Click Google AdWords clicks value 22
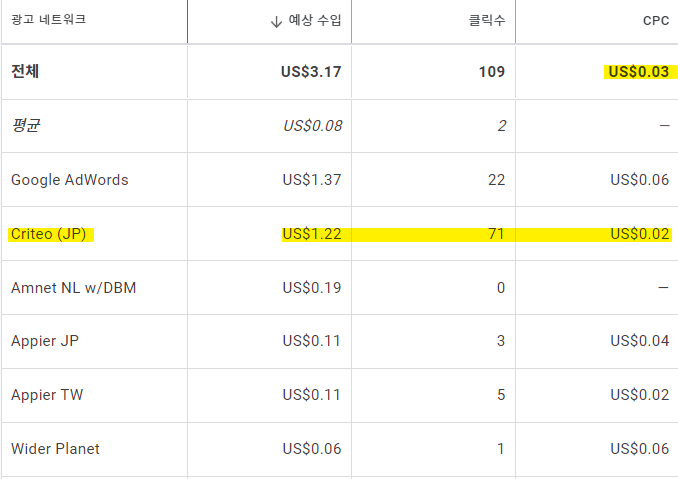The height and width of the screenshot is (479, 678). click(496, 180)
